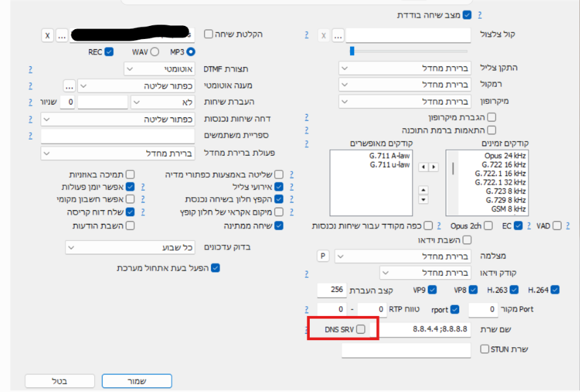
Task: Toggle the VAD checkbox
Action: (556, 225)
